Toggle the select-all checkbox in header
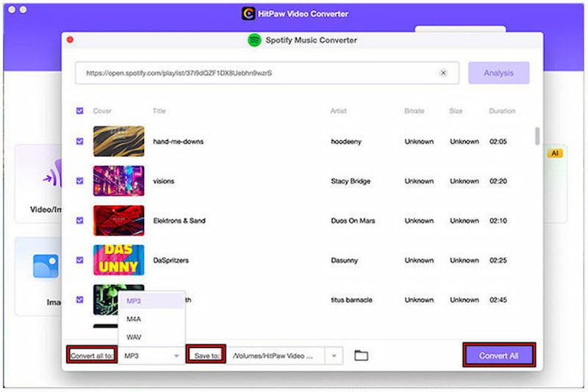This screenshot has height=392, width=588. (80, 111)
